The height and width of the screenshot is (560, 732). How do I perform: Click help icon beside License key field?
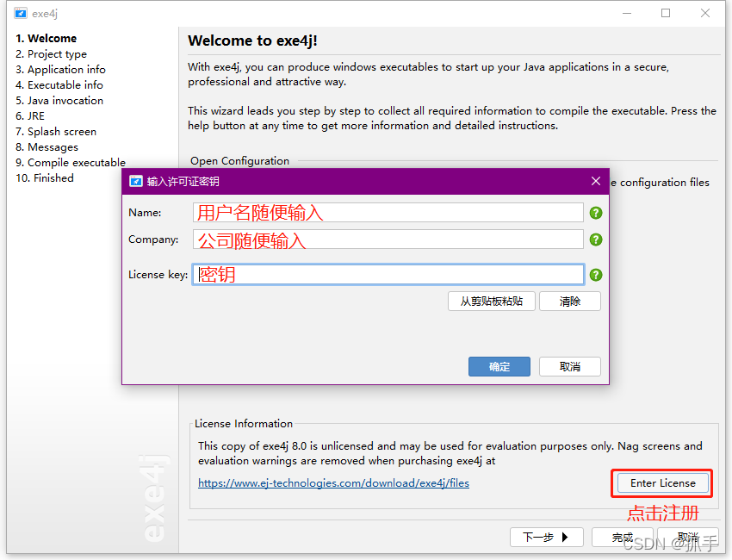pos(596,275)
